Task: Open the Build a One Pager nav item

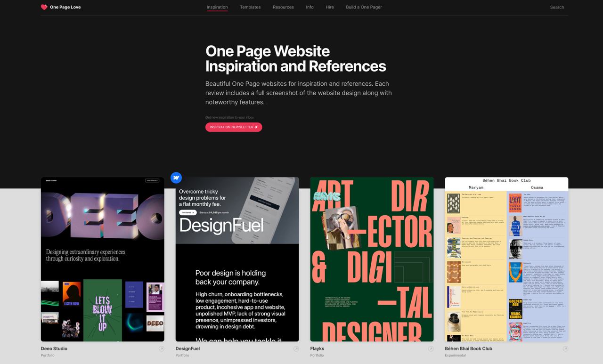Action: tap(364, 7)
